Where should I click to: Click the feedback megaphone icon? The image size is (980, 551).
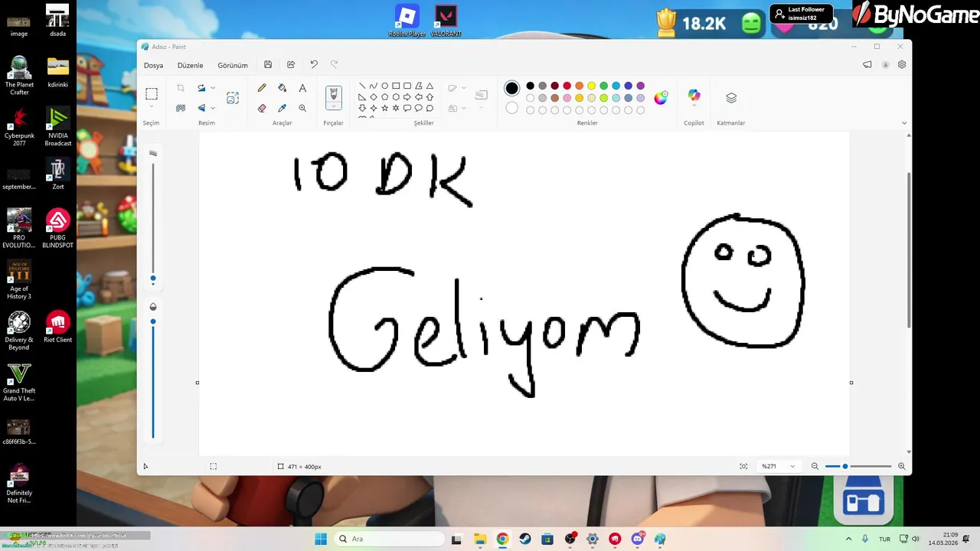[x=867, y=65]
